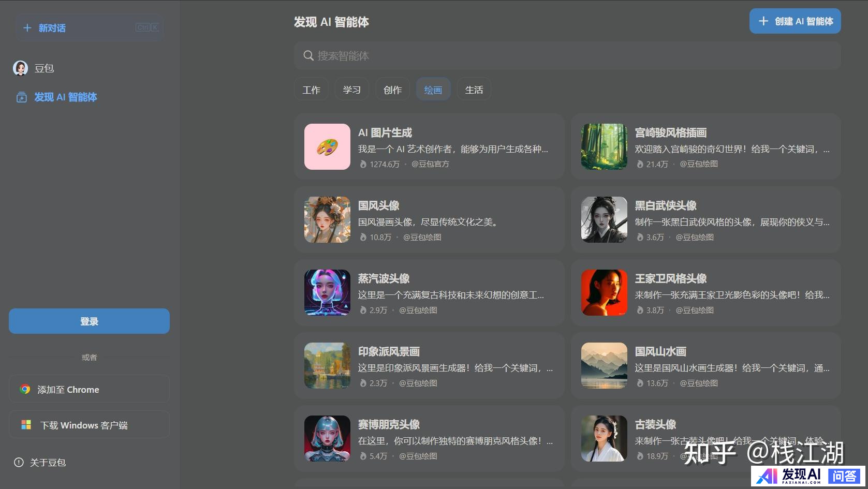Click the 发现 AI 智能体 page heading
Screen dimensions: 868x489
click(x=331, y=22)
